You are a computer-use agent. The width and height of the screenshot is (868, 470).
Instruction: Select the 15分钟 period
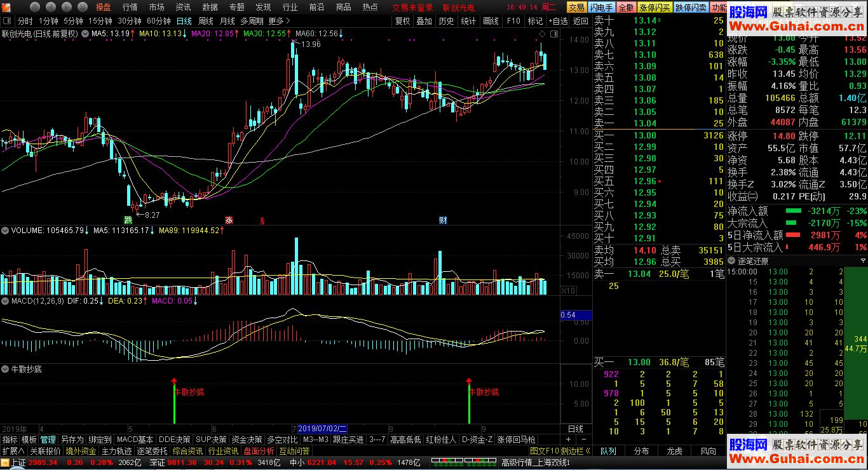coord(100,20)
